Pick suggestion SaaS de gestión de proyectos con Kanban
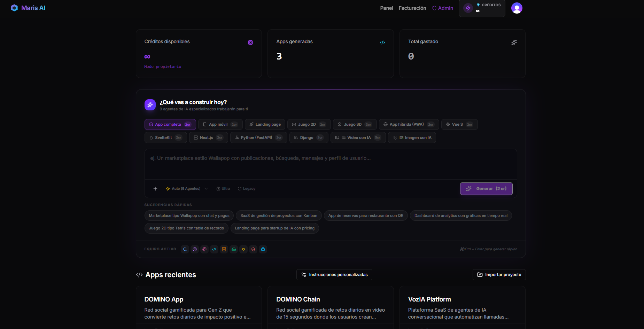 click(x=279, y=216)
